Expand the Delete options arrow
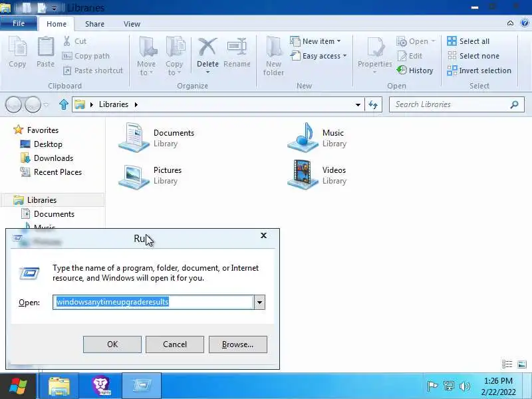 click(x=207, y=72)
